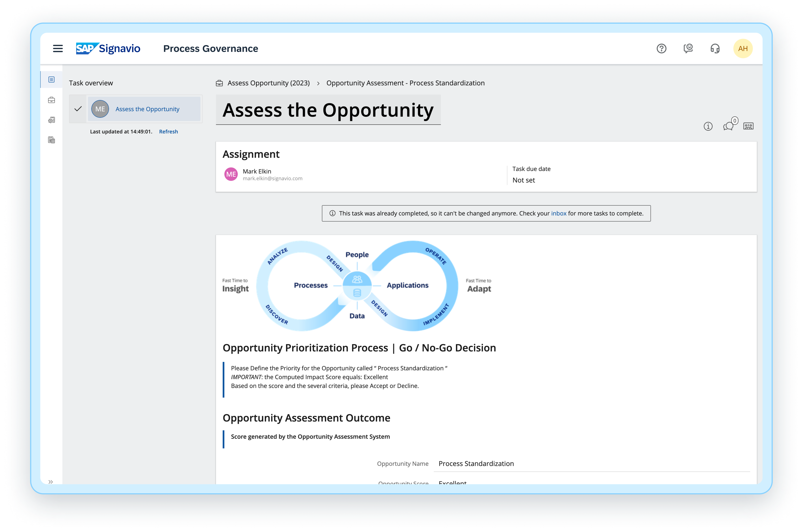Open Opportunity Assessment - Process Standardization breadcrumb entry
This screenshot has height=532, width=803.
click(406, 83)
